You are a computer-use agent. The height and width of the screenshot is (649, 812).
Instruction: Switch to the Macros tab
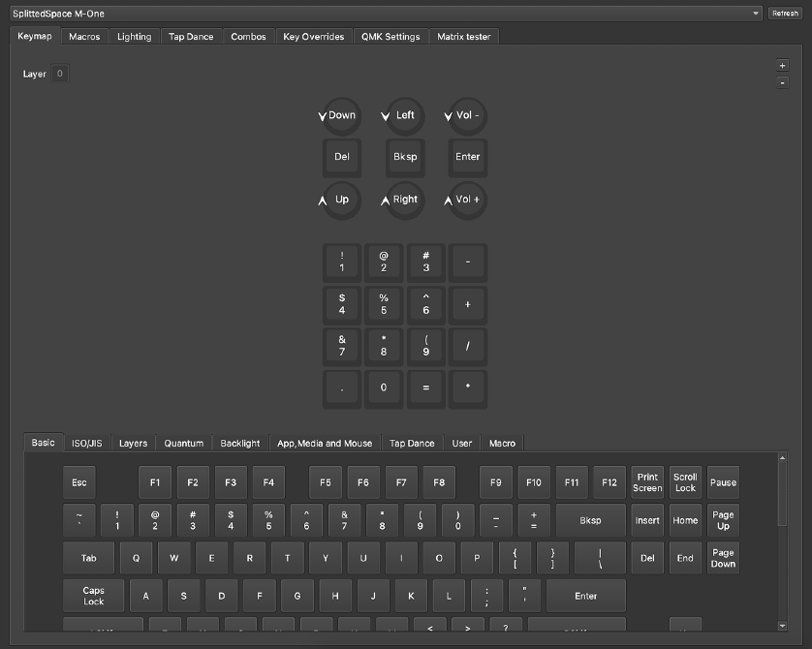tap(84, 37)
